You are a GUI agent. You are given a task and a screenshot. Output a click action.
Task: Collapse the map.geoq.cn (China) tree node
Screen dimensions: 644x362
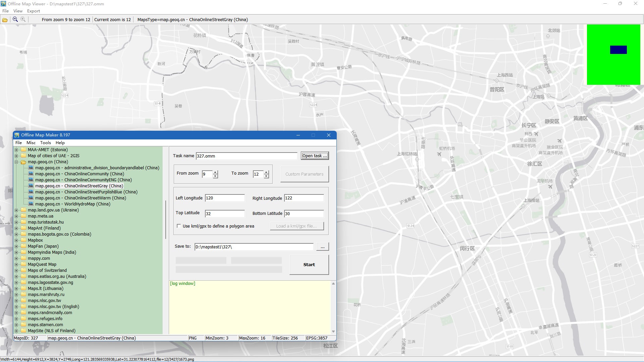click(x=16, y=162)
